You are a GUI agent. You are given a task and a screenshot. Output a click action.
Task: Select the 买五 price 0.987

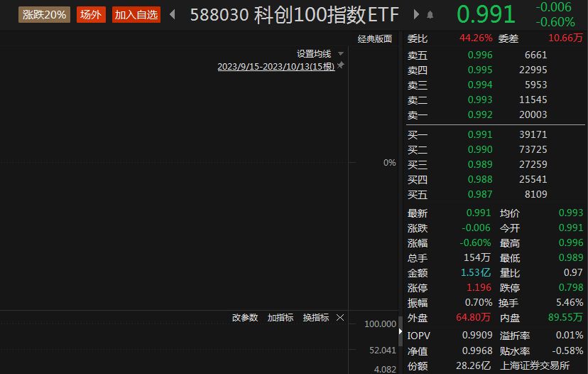(480, 195)
